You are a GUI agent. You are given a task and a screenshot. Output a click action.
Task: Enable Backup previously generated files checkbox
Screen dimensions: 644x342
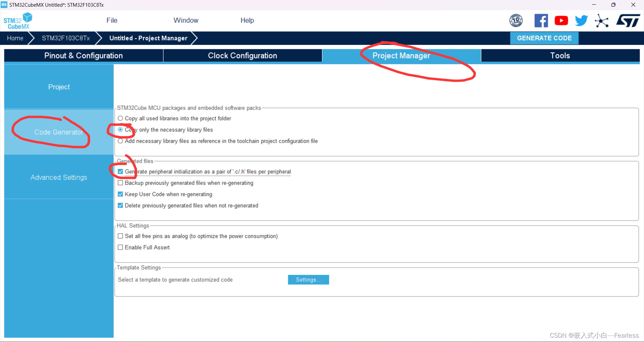120,183
